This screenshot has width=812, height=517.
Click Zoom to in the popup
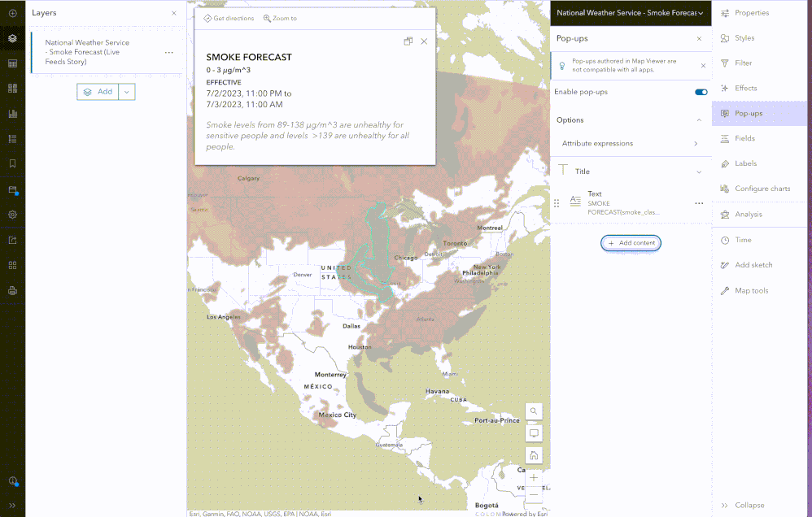(x=280, y=18)
